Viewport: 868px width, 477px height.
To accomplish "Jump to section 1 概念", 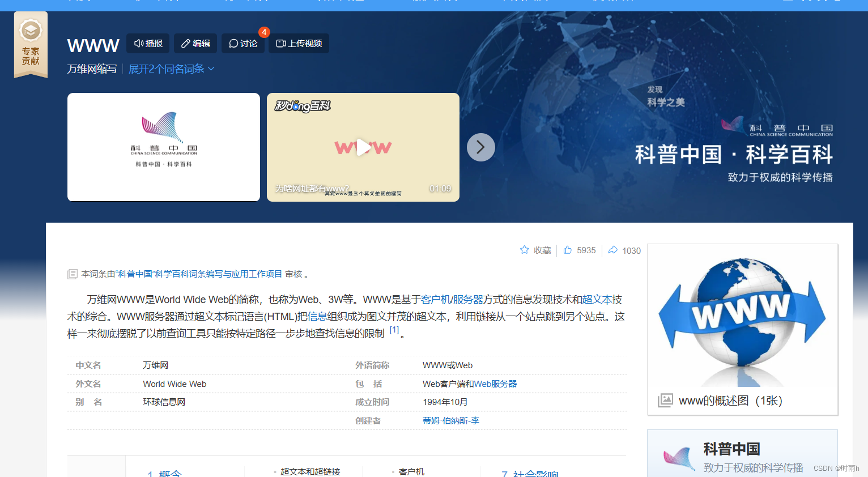I will click(x=164, y=474).
